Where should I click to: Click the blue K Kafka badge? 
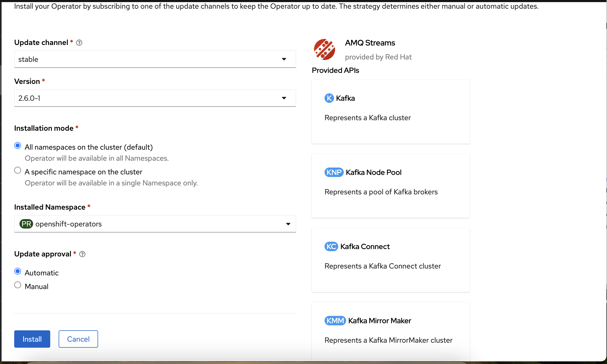click(x=329, y=98)
